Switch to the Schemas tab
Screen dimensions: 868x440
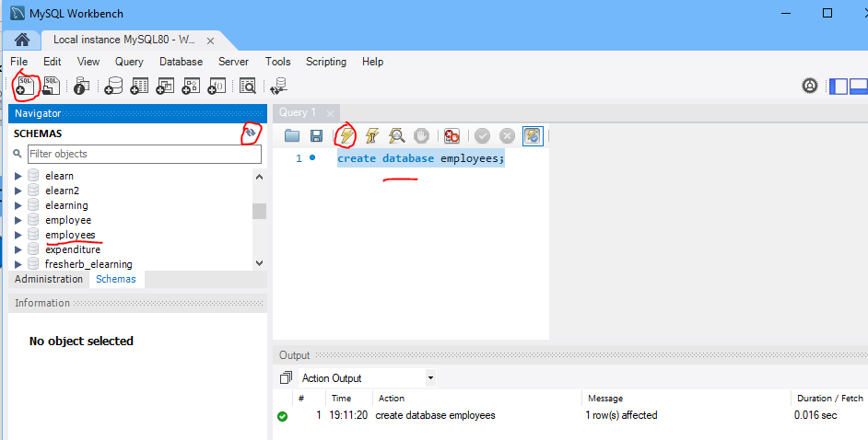coord(116,279)
